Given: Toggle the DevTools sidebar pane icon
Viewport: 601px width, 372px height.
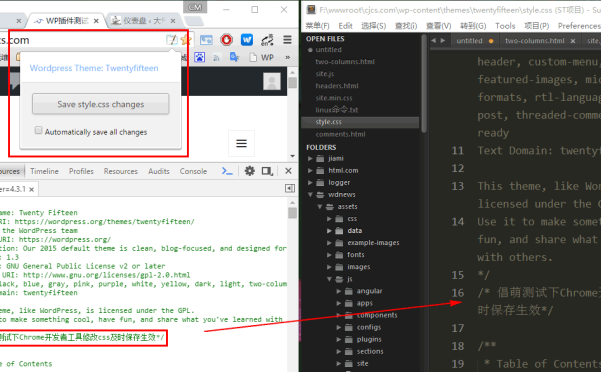Looking at the screenshot, I should 290,188.
